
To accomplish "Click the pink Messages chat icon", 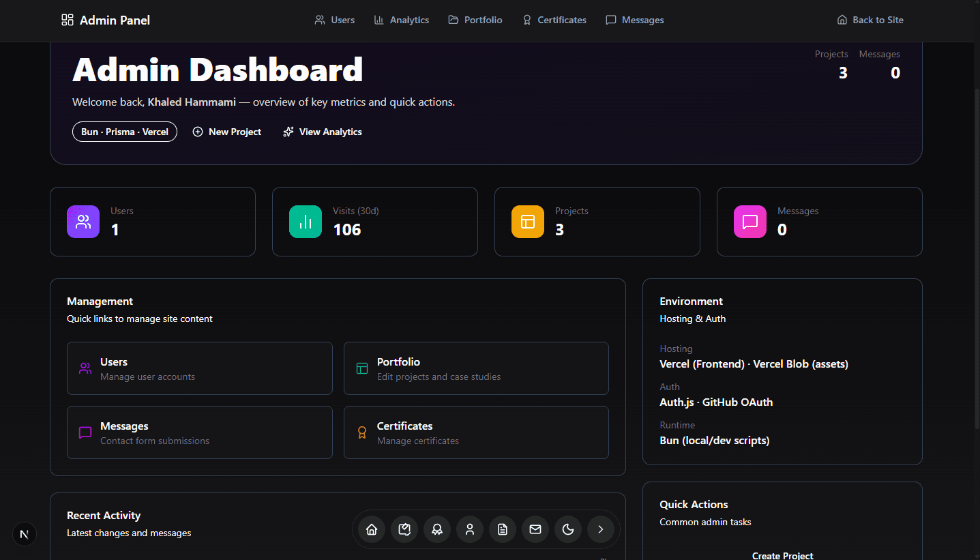I will (750, 222).
